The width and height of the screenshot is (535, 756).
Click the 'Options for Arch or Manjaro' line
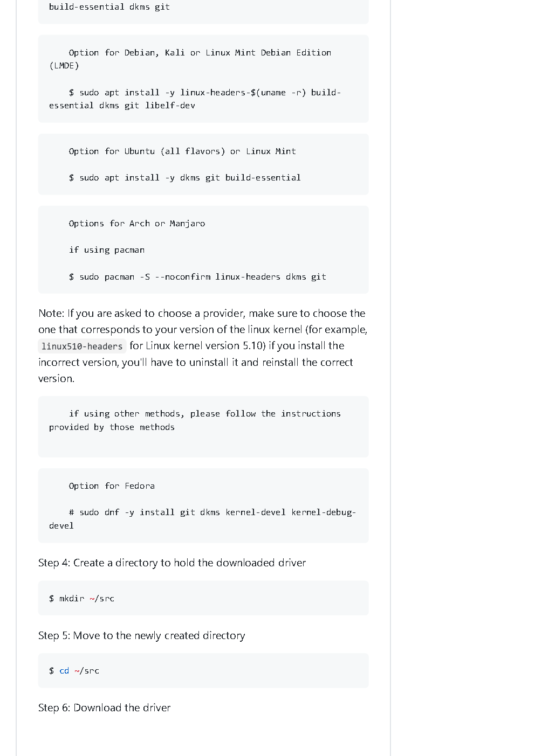tap(137, 224)
